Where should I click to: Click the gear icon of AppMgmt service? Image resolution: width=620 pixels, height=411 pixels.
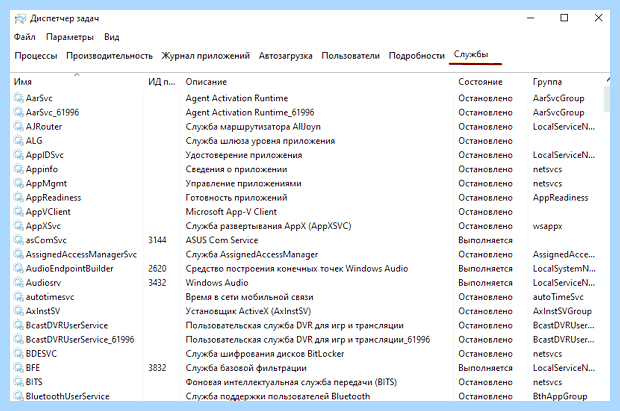click(18, 183)
